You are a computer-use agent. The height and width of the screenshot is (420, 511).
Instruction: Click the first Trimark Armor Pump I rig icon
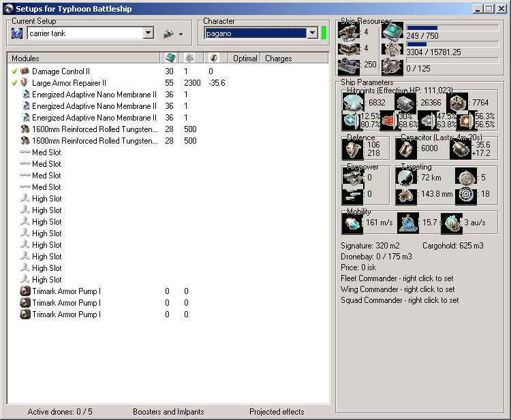[25, 291]
